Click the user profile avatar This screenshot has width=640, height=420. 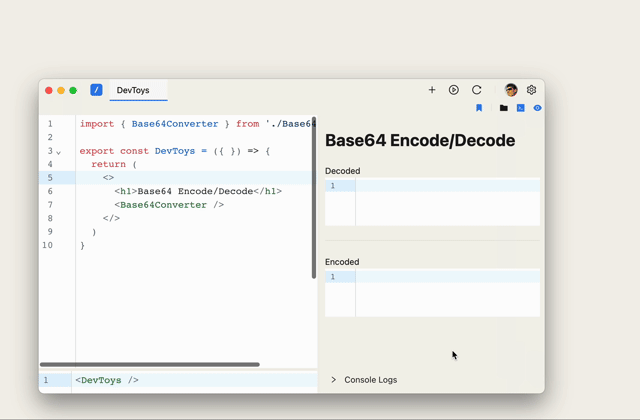pos(511,90)
